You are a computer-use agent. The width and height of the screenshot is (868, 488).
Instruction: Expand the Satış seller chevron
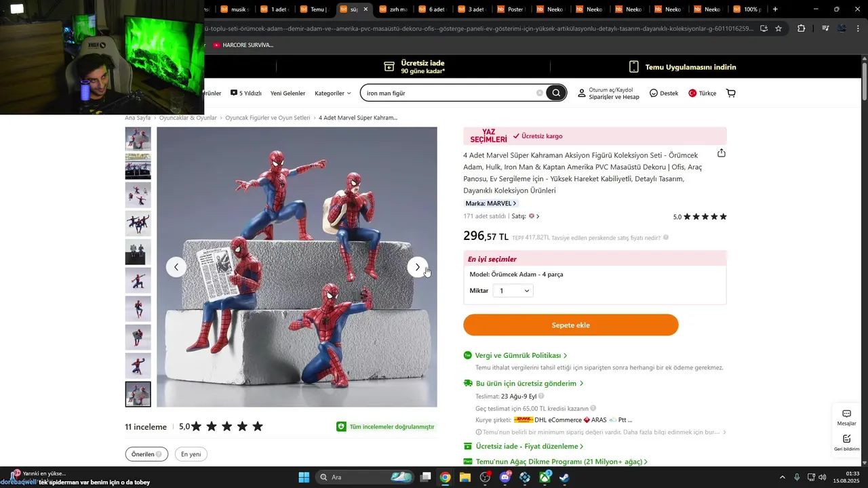[x=538, y=216]
